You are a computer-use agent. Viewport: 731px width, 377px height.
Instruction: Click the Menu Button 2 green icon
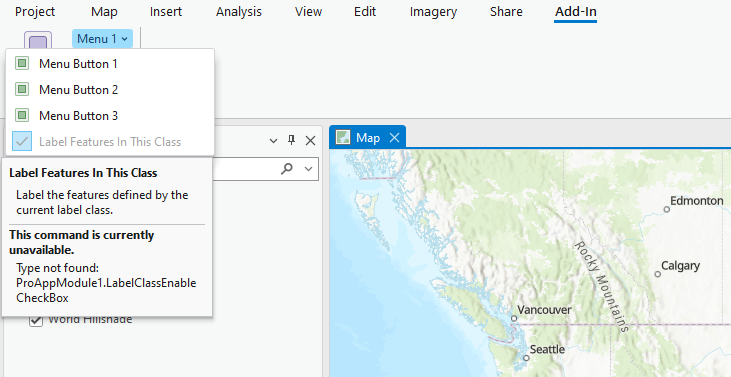click(22, 89)
